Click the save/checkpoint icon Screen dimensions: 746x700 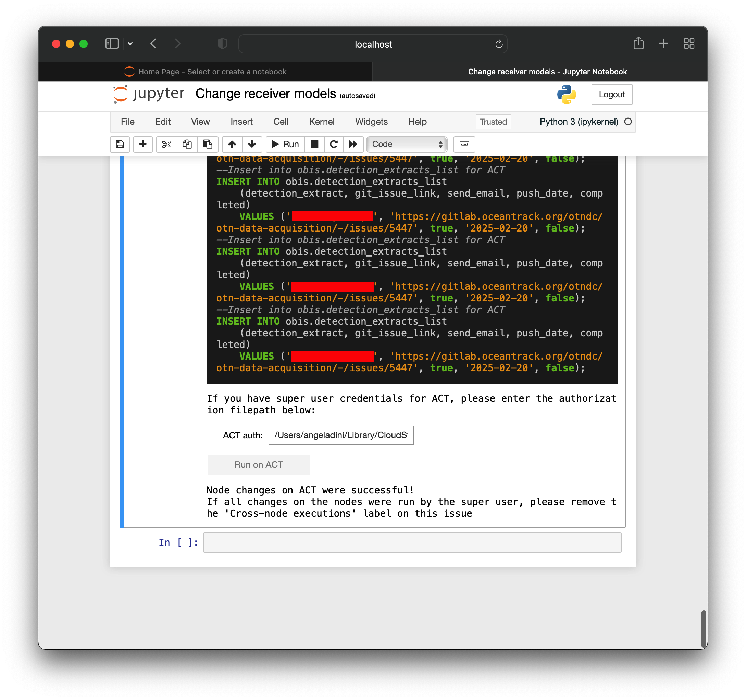(x=119, y=144)
